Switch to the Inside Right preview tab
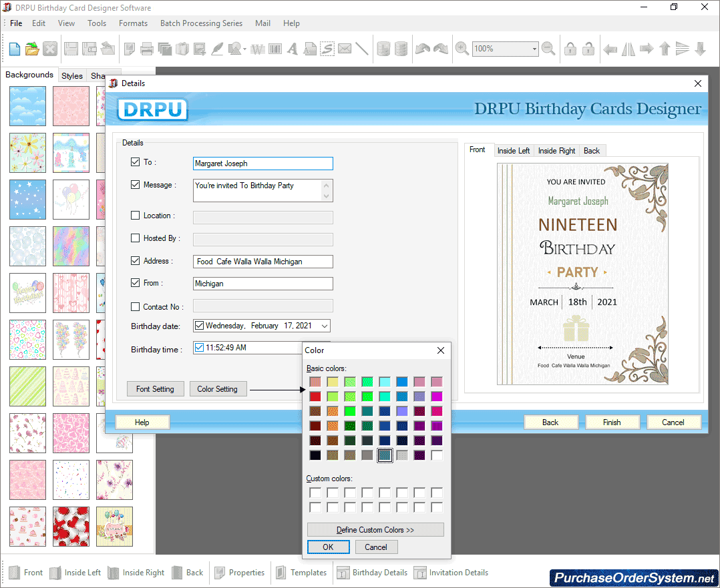 pyautogui.click(x=556, y=151)
